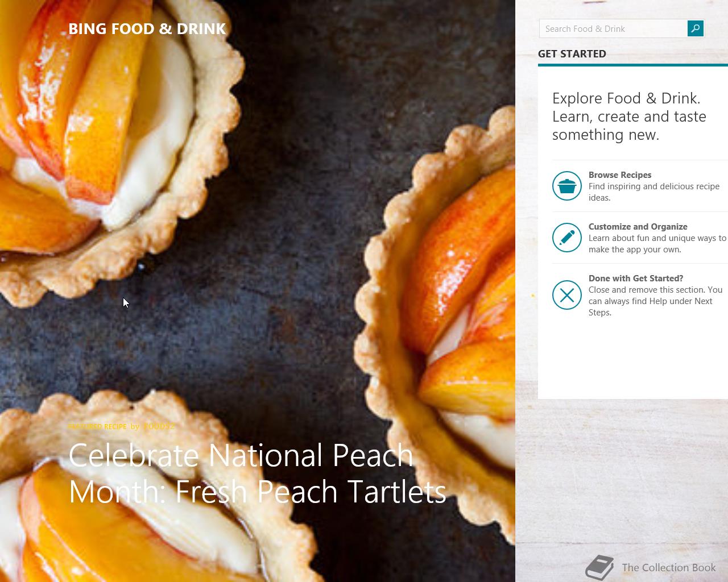Click the FEATURED RECIPE label
The width and height of the screenshot is (728, 582).
[97, 426]
